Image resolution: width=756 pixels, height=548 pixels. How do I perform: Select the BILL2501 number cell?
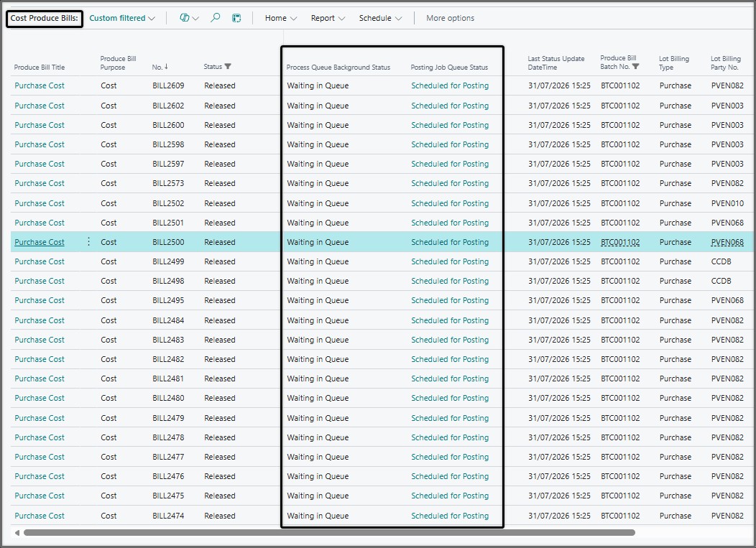coord(168,223)
